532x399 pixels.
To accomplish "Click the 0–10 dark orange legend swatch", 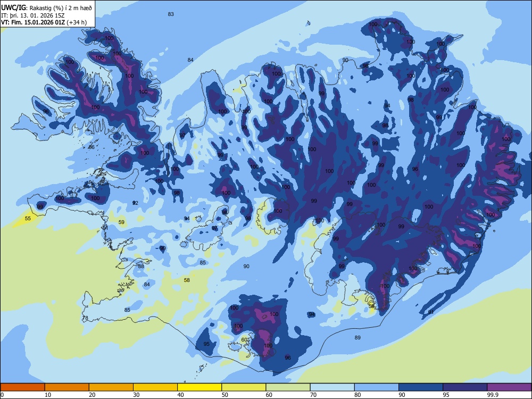I will pyautogui.click(x=22, y=387).
